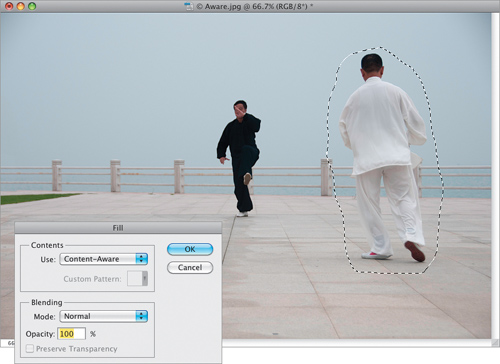Open the Use contents dropdown

coord(103,259)
